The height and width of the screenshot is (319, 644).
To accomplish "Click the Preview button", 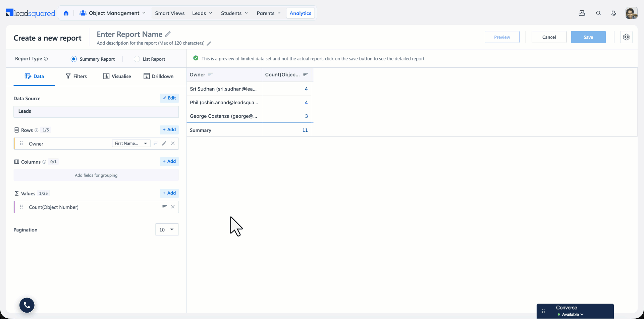I will click(502, 37).
